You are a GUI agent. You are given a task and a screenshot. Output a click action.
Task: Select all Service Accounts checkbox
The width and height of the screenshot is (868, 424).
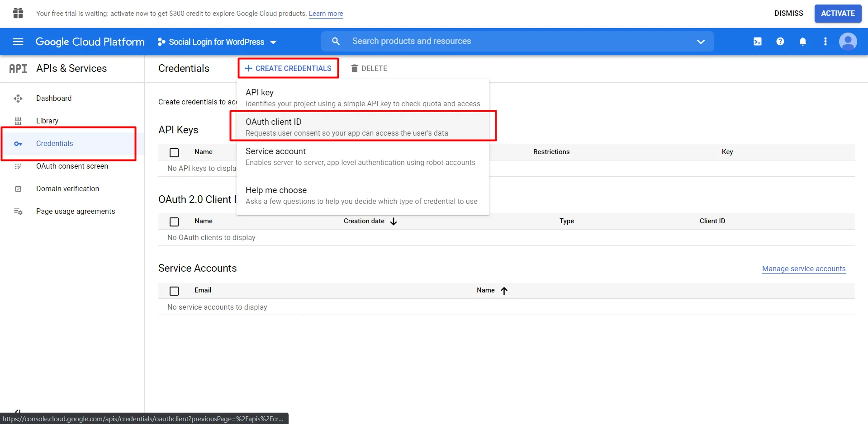(174, 291)
